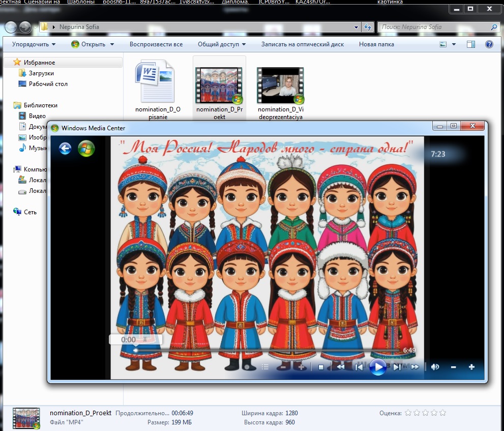Click the fast forward button

tap(415, 367)
